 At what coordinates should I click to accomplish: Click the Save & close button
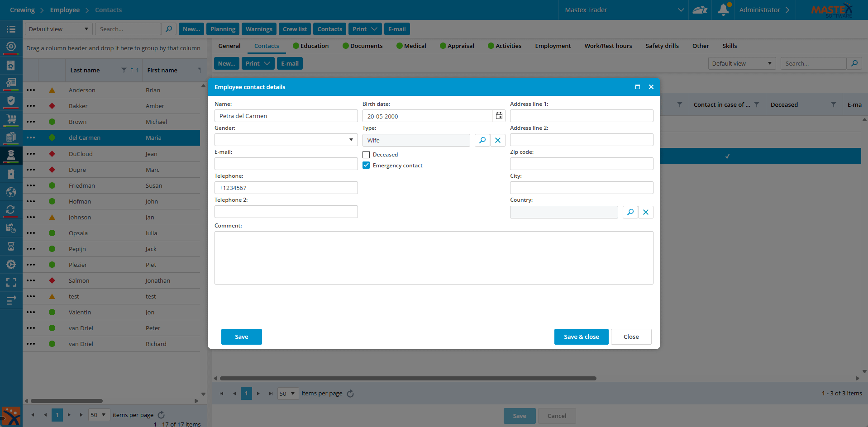[581, 337]
